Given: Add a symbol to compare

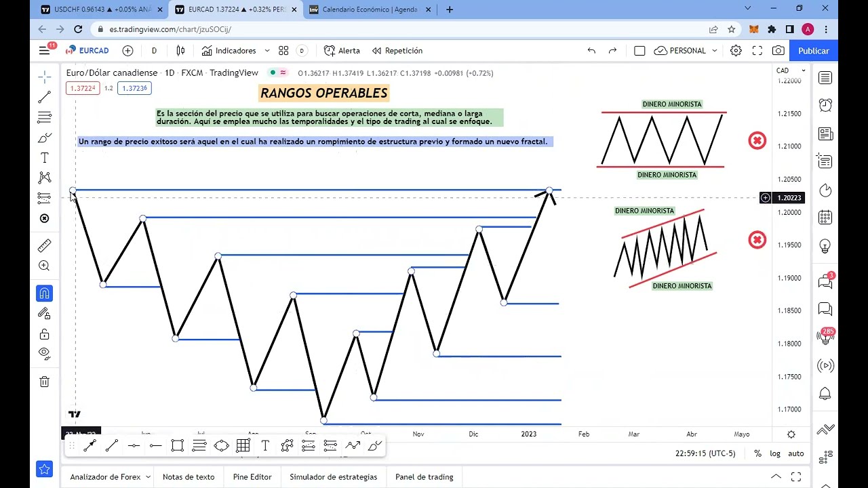Looking at the screenshot, I should (127, 51).
